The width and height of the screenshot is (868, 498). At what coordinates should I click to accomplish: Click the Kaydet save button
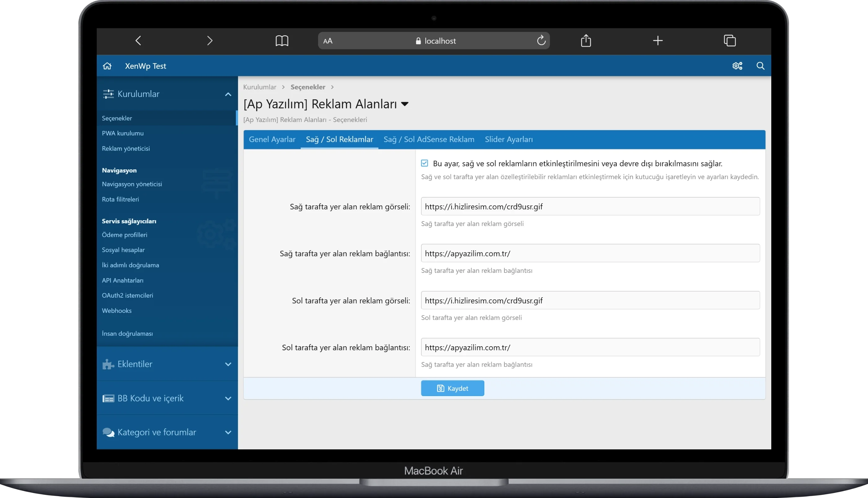point(452,388)
